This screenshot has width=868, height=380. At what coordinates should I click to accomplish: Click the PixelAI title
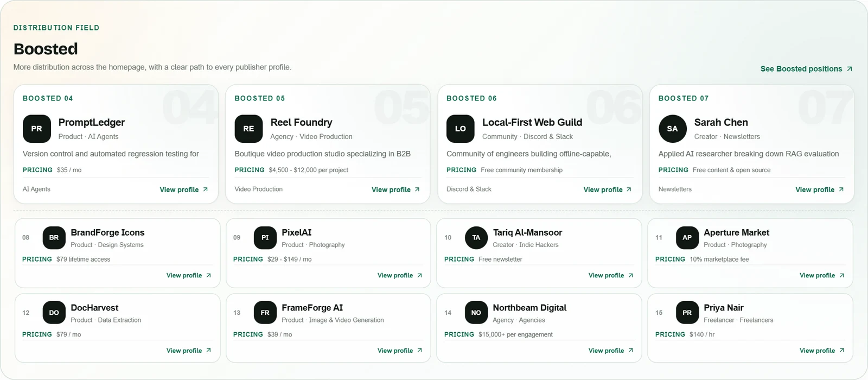[x=297, y=232]
